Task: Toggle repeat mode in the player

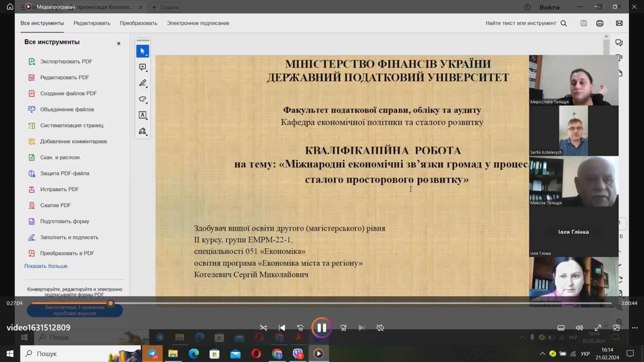Action: click(380, 328)
